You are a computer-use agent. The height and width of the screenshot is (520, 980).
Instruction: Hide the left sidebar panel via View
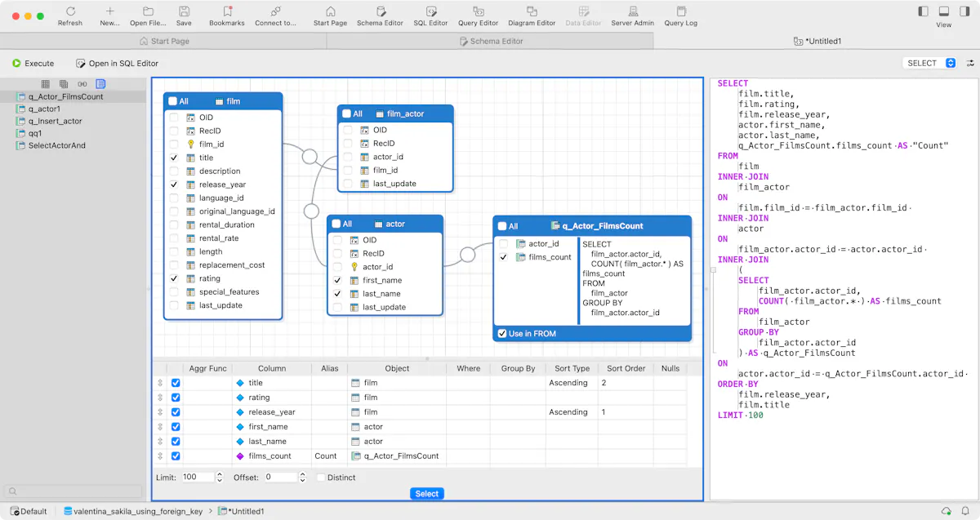(924, 11)
